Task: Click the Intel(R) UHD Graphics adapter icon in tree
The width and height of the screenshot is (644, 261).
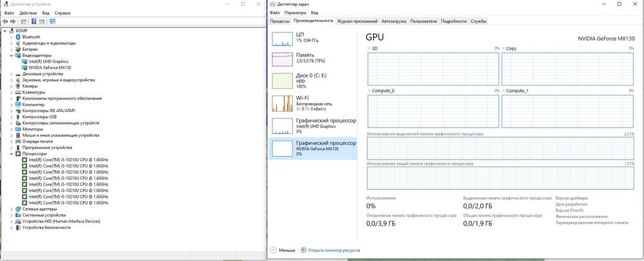Action: click(x=24, y=61)
